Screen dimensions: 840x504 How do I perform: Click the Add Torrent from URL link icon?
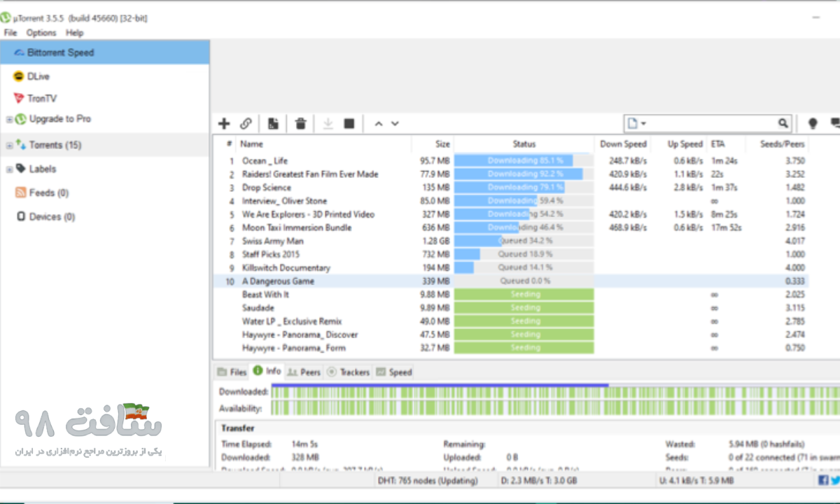pyautogui.click(x=246, y=124)
